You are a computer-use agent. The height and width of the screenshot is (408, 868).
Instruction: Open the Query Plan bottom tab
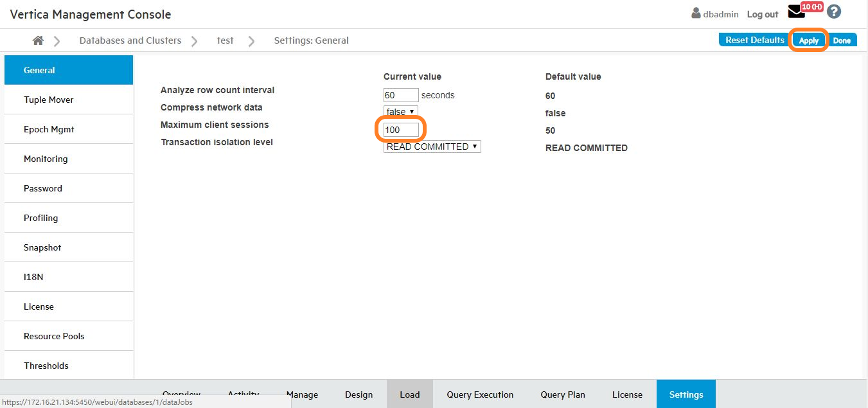click(562, 395)
